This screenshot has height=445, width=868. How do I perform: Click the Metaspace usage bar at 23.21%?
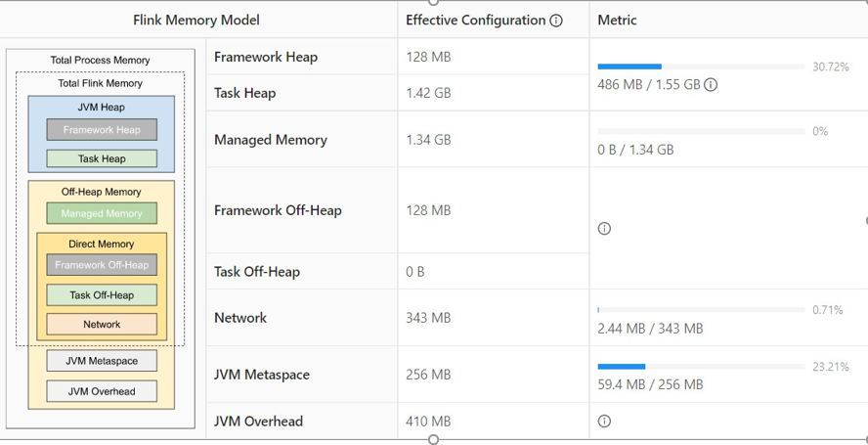[701, 367]
